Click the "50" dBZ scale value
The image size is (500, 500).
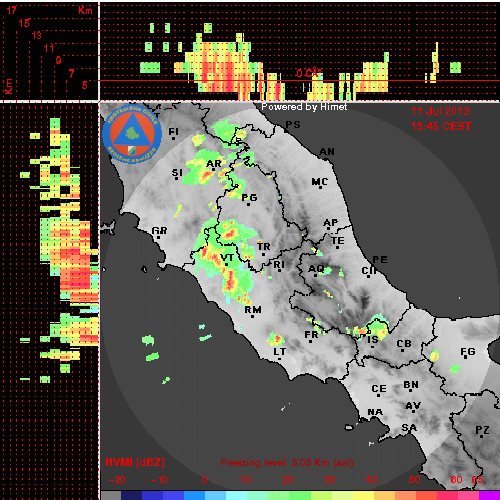(x=414, y=480)
